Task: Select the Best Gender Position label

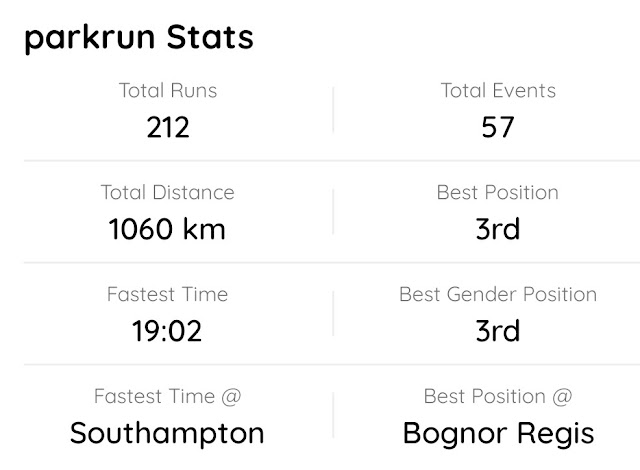Action: 498,294
